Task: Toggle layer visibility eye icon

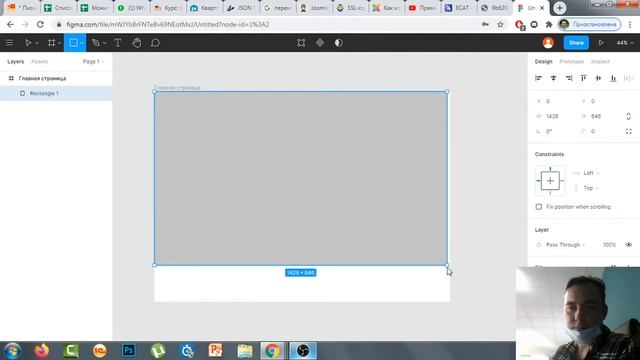Action: coord(629,245)
